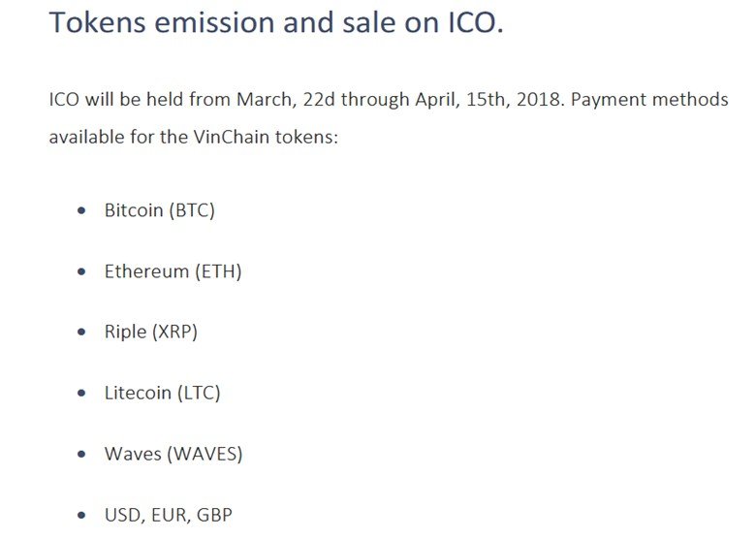Screen dimensions: 756x539
Task: Click the bullet point before USD, EUR, GBP
Action: point(82,516)
